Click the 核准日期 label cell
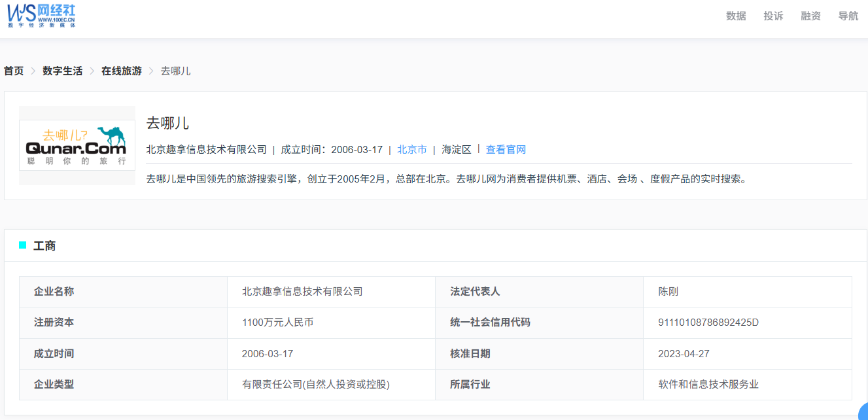The width and height of the screenshot is (868, 420). [540, 354]
